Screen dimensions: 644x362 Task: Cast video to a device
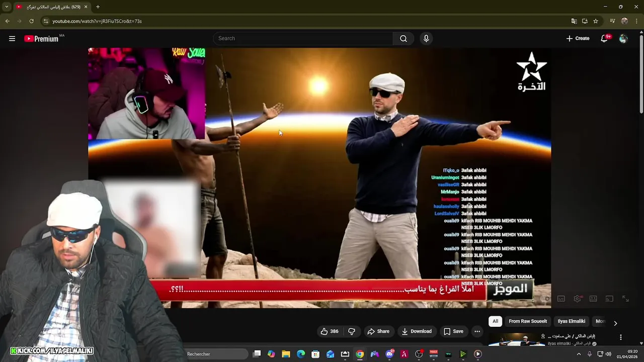click(x=610, y=299)
